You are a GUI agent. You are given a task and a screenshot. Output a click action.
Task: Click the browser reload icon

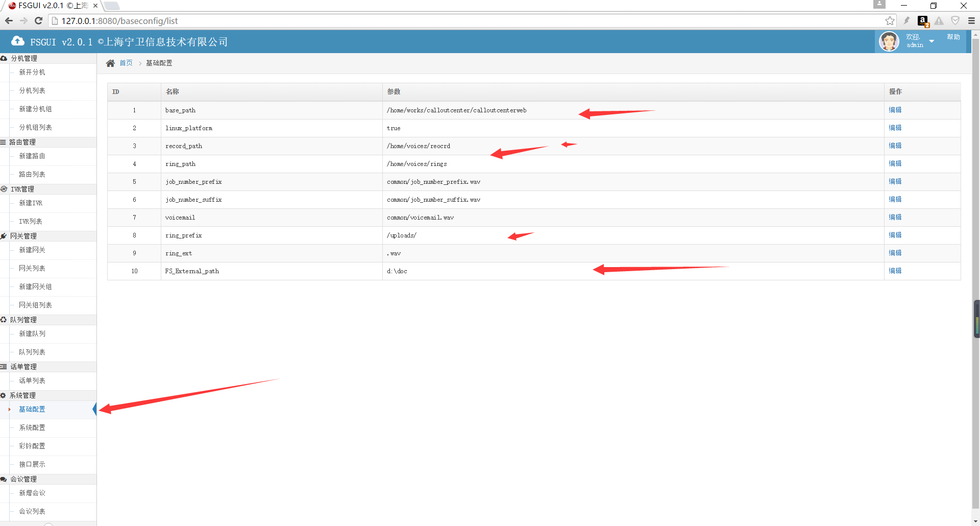click(38, 21)
